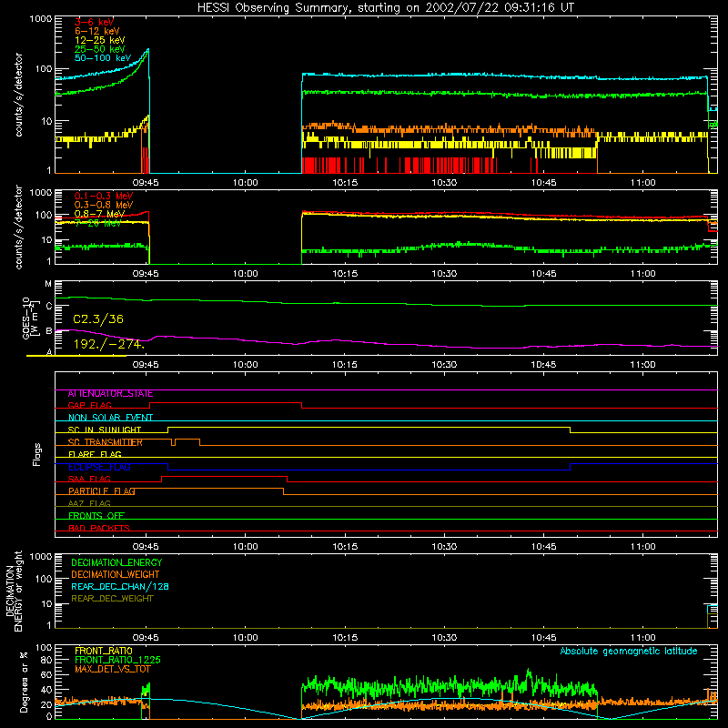Click counts/s/detector axis title of keV panel
Screen dimensions: 728x728
18,95
